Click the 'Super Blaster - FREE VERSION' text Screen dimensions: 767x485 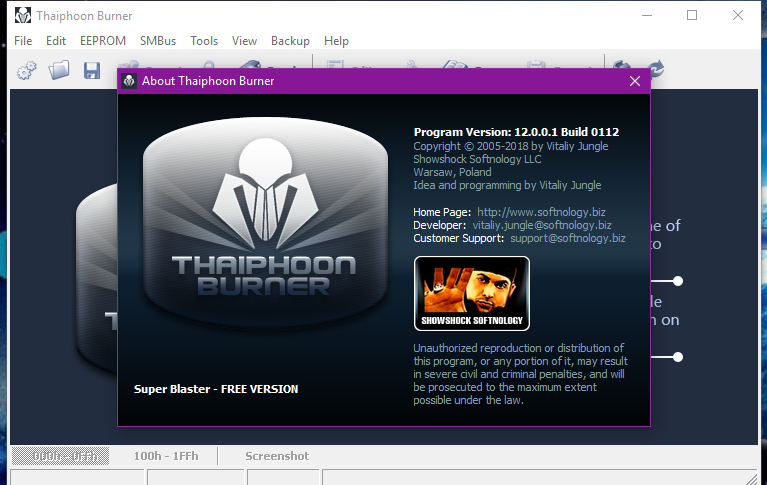coord(216,389)
